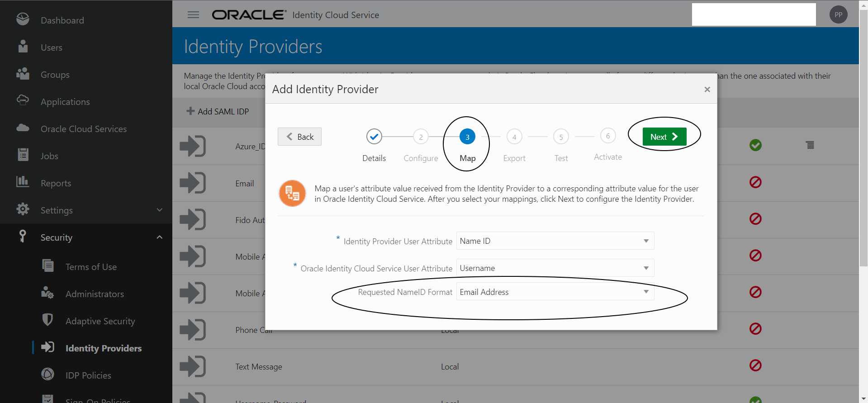Click the green Next button
The height and width of the screenshot is (403, 868).
click(664, 137)
